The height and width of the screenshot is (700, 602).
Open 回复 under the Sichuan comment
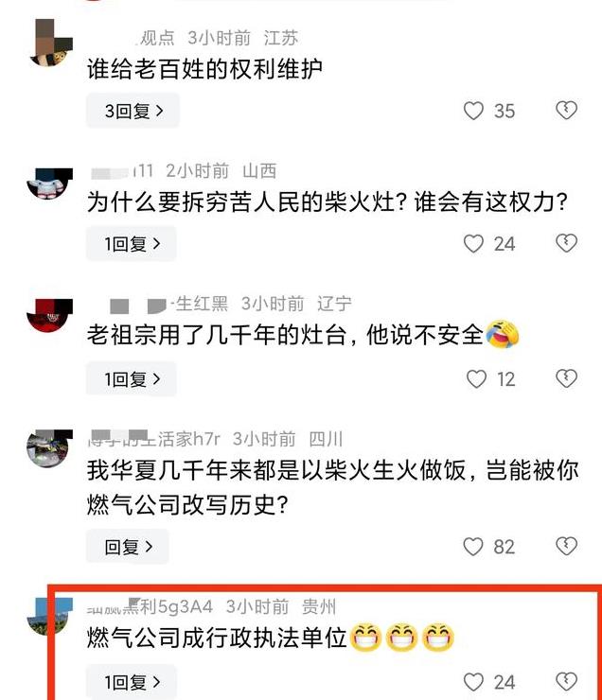128,547
